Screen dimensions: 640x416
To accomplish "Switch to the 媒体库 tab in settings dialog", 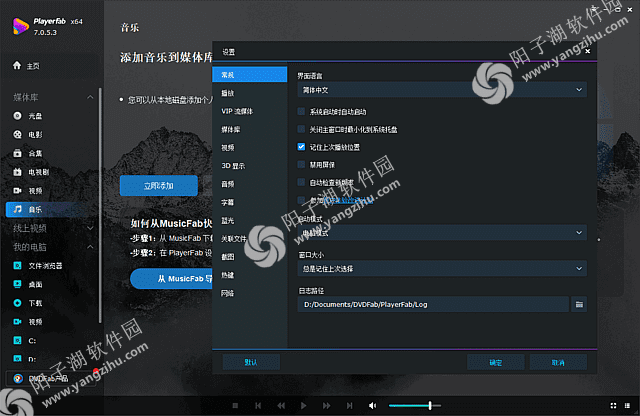I will click(x=250, y=129).
